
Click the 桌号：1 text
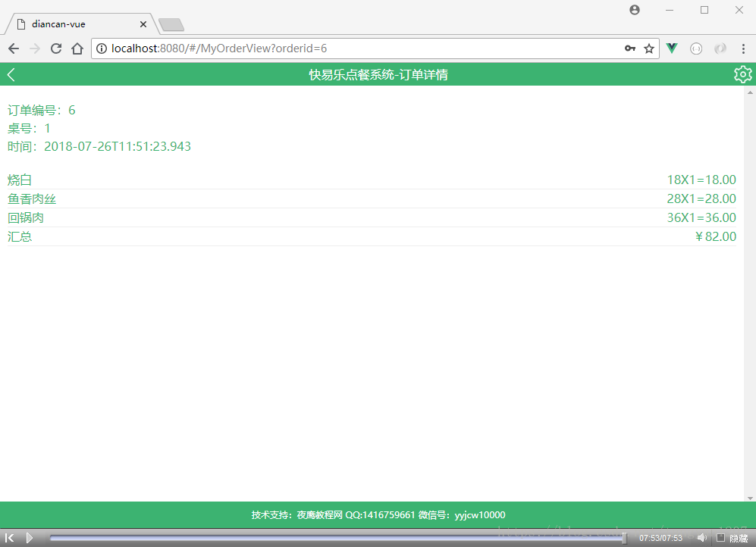[29, 128]
